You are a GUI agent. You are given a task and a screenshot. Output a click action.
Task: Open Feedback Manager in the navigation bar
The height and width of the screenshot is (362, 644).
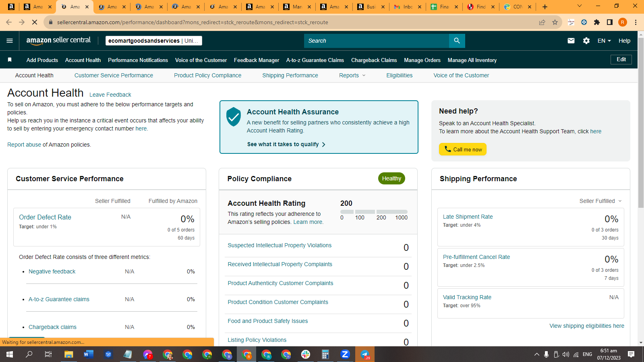(x=257, y=60)
